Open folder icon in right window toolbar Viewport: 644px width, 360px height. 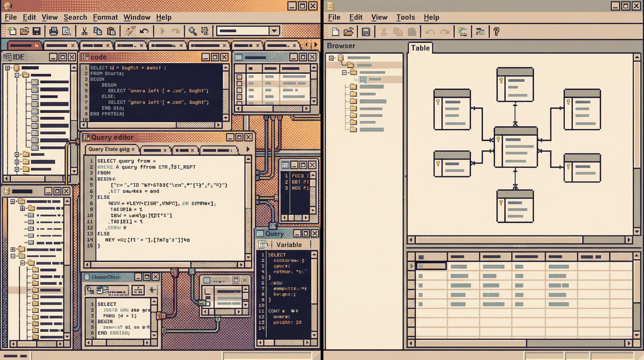point(348,32)
